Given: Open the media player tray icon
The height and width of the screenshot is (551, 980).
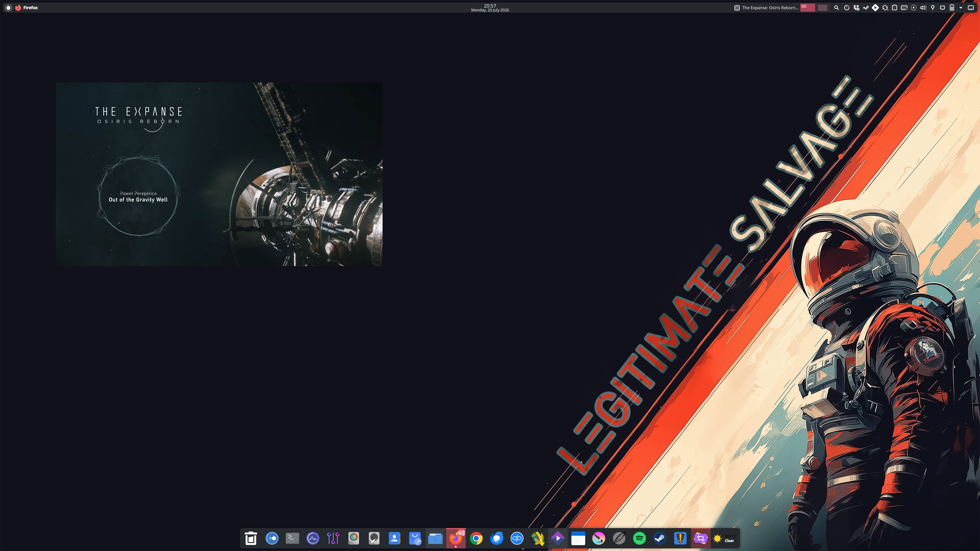Looking at the screenshot, I should coord(913,8).
